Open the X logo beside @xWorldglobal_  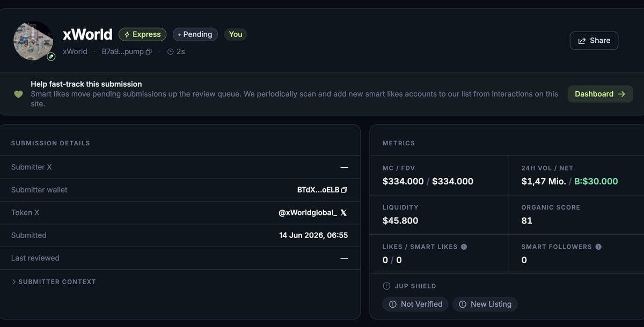tap(343, 213)
